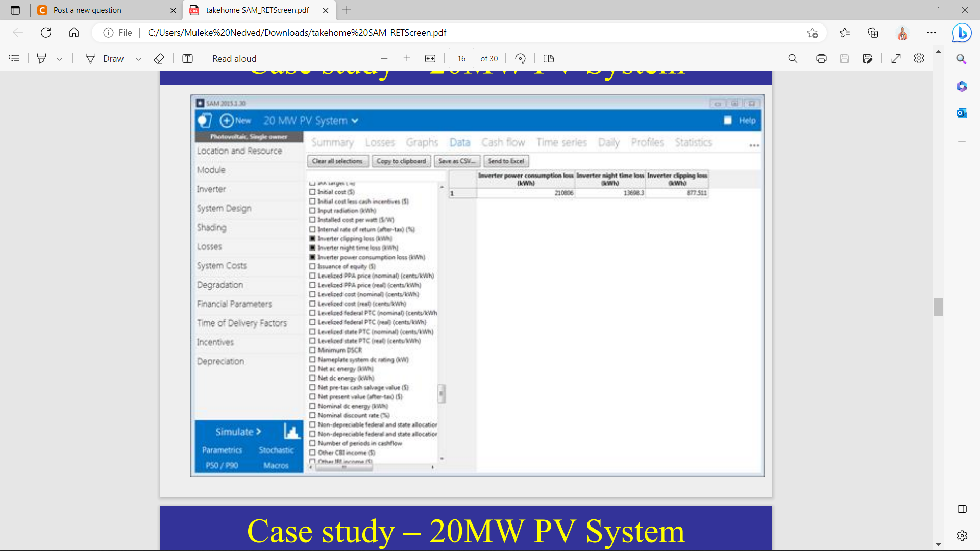Open a new browser tab
Viewport: 980px width, 551px height.
click(347, 10)
